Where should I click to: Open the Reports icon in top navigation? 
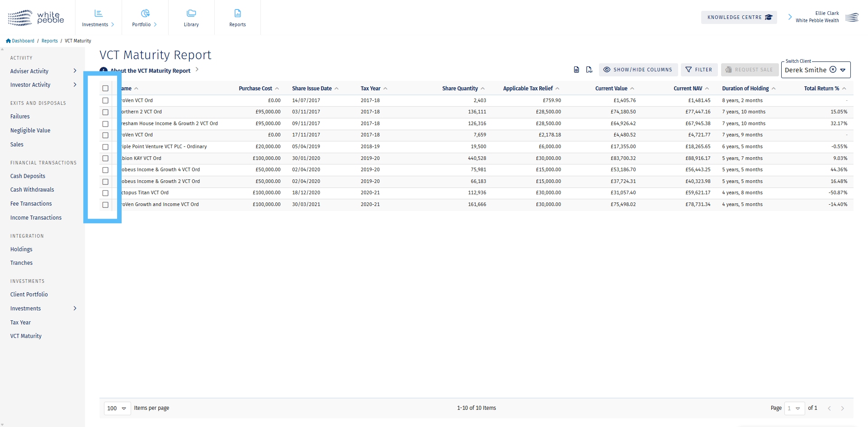coord(237,14)
